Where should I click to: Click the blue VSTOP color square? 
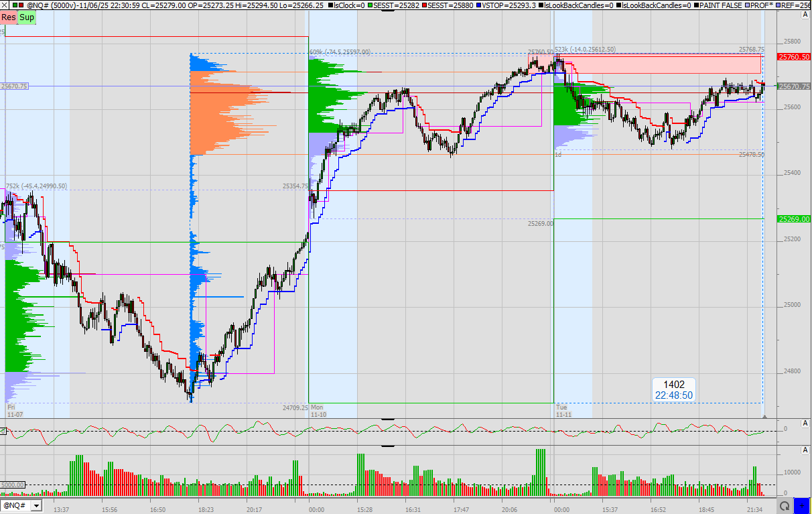pos(478,5)
